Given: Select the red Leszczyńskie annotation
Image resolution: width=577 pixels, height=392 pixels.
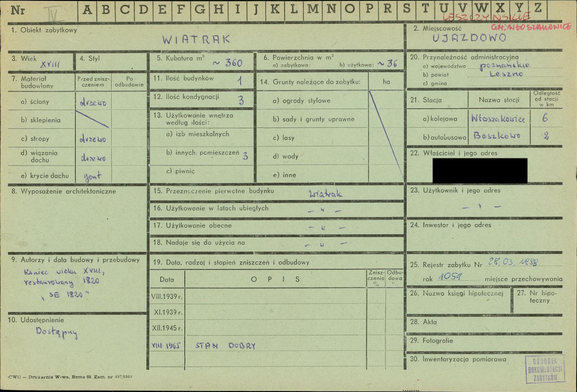Looking at the screenshot, I should (x=487, y=17).
